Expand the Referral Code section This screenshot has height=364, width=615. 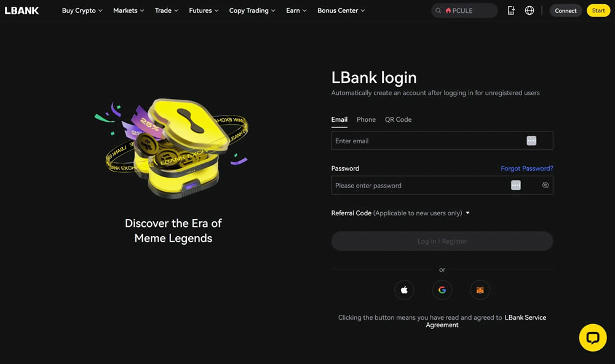(x=400, y=213)
